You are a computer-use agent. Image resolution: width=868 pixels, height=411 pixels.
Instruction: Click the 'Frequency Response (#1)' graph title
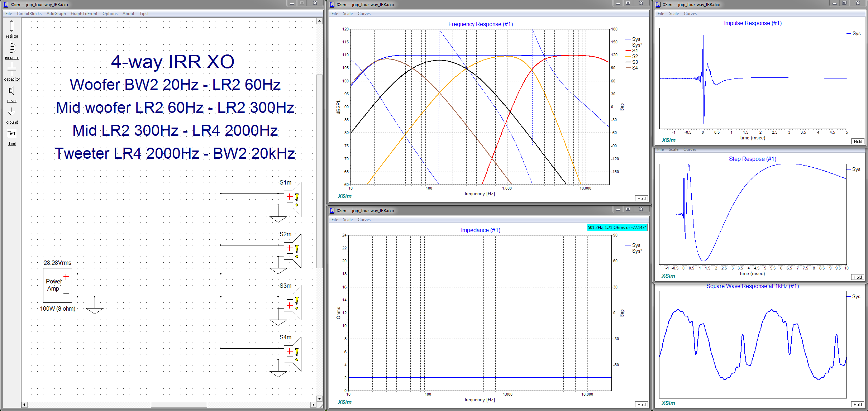(x=481, y=24)
